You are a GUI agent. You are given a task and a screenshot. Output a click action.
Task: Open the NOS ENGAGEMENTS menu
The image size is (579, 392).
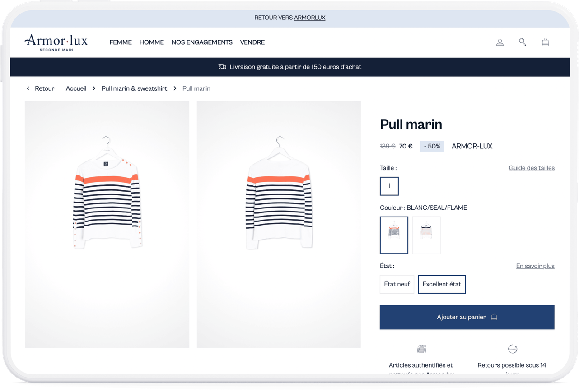click(x=202, y=42)
